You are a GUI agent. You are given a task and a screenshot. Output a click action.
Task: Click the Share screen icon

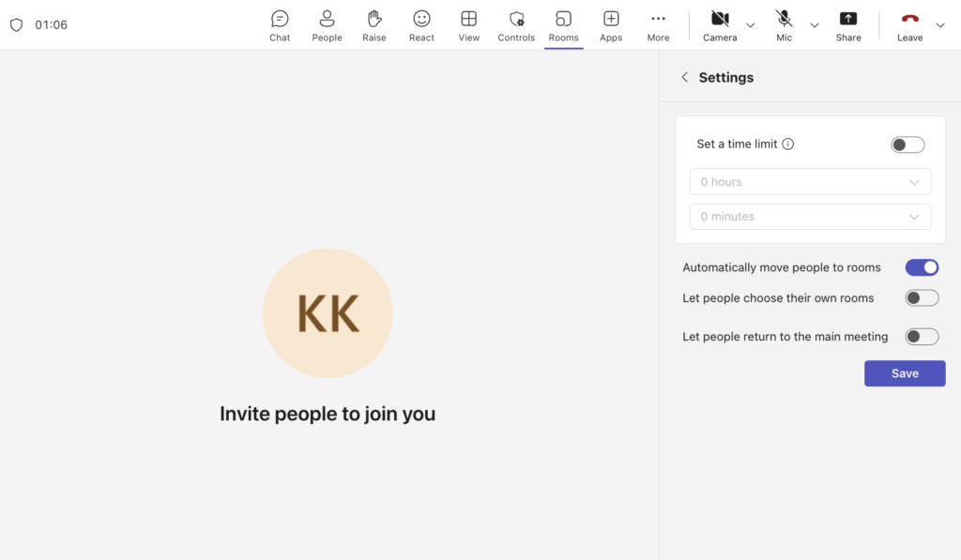click(848, 25)
